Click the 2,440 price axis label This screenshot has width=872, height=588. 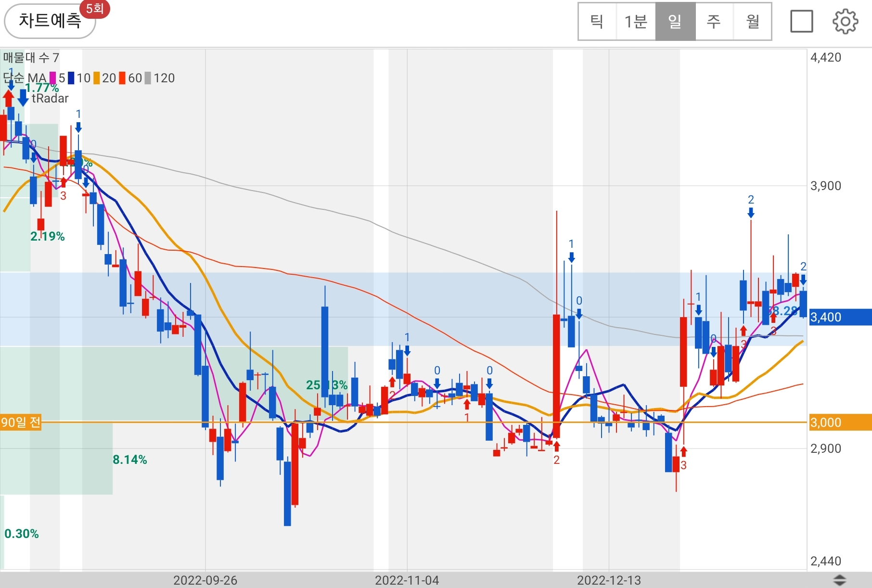click(826, 561)
